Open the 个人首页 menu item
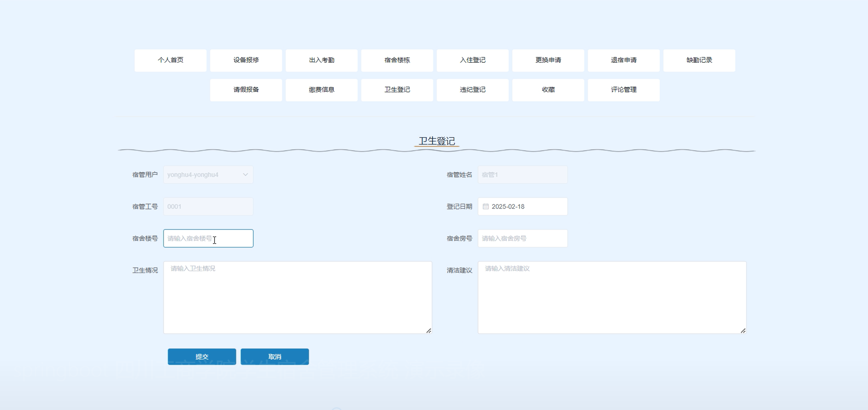The height and width of the screenshot is (410, 868). coord(170,60)
